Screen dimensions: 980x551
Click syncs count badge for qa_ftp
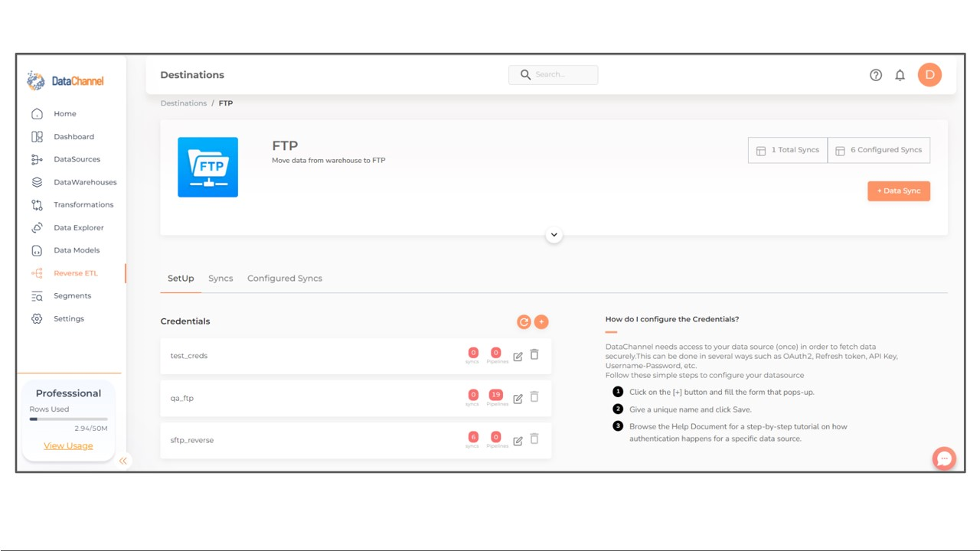[x=473, y=395]
